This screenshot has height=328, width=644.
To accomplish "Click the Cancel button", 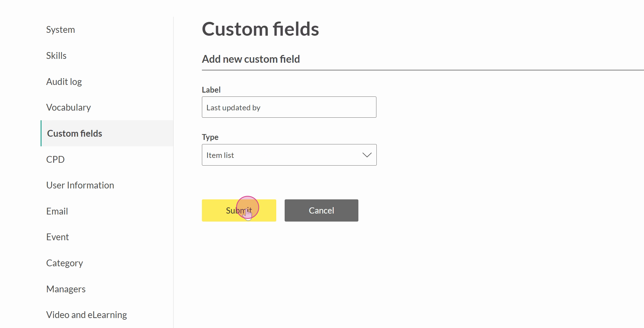I will [321, 210].
